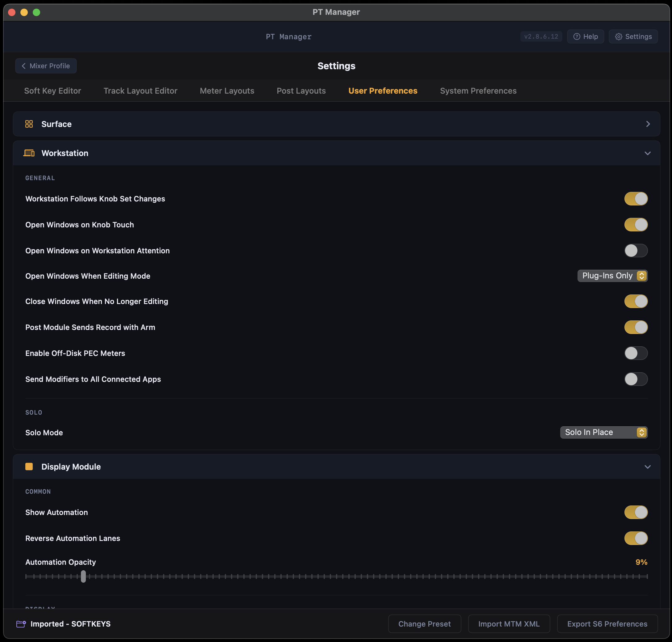672x642 pixels.
Task: Enable Send Modifiers to All Connected Apps
Action: [x=636, y=379]
